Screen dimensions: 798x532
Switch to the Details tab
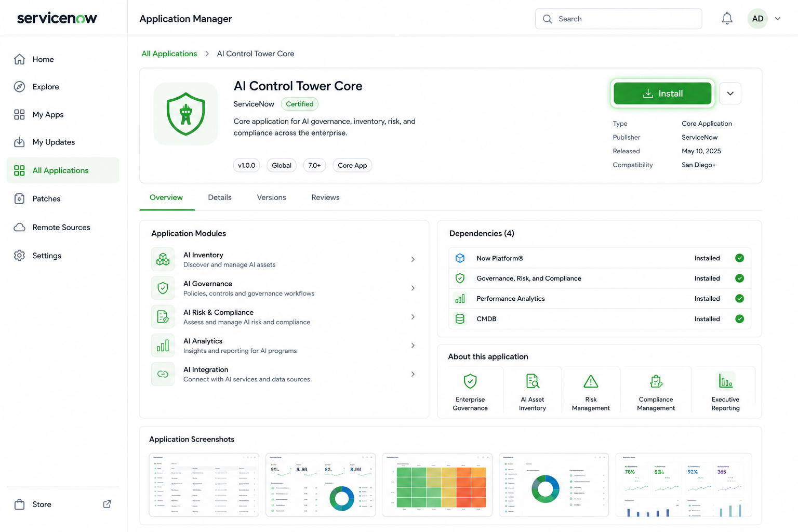click(220, 197)
